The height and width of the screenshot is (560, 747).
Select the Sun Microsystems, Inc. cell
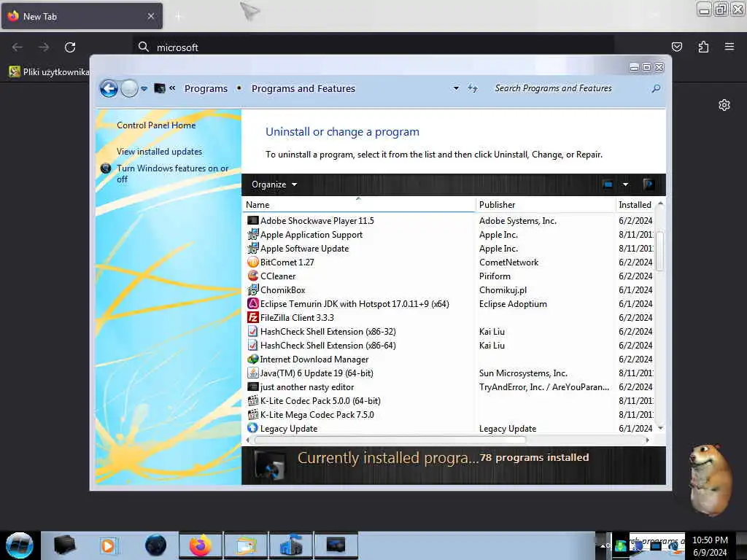(x=523, y=373)
